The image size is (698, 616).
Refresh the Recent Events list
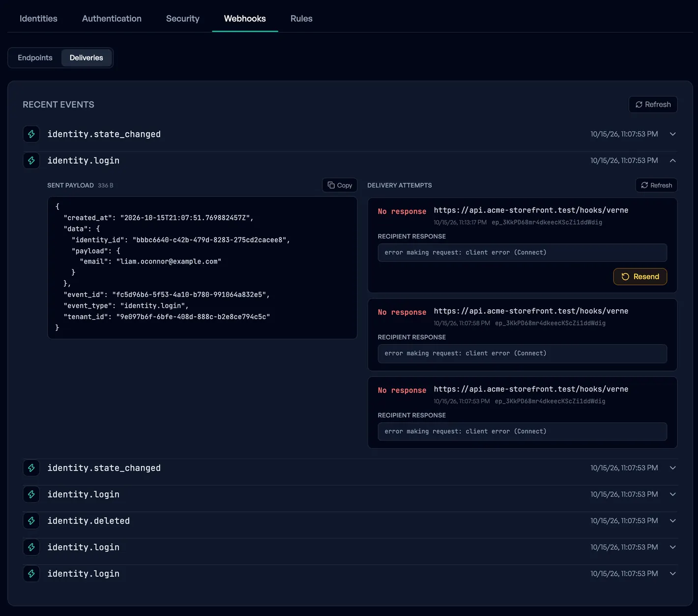pyautogui.click(x=653, y=104)
